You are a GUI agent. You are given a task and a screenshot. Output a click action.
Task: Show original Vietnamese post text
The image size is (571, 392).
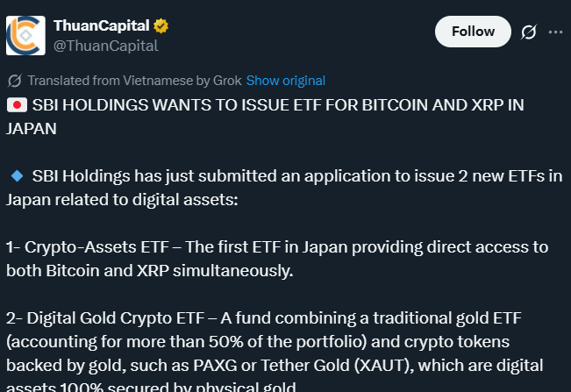[286, 81]
